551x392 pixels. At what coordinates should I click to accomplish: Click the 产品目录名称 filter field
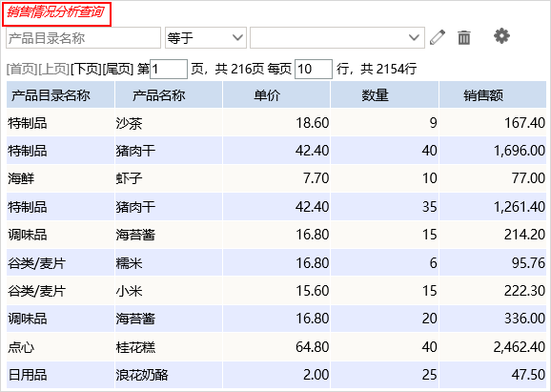[83, 37]
